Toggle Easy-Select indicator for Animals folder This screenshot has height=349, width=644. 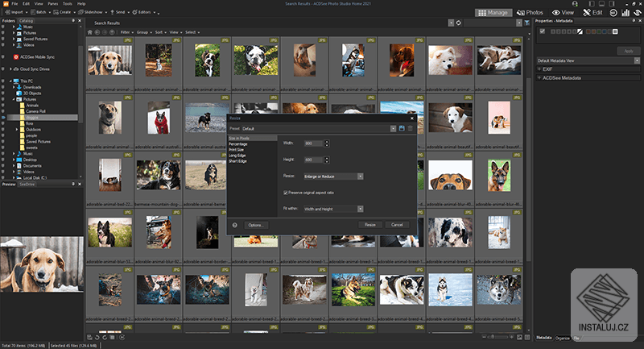[x=3, y=105]
